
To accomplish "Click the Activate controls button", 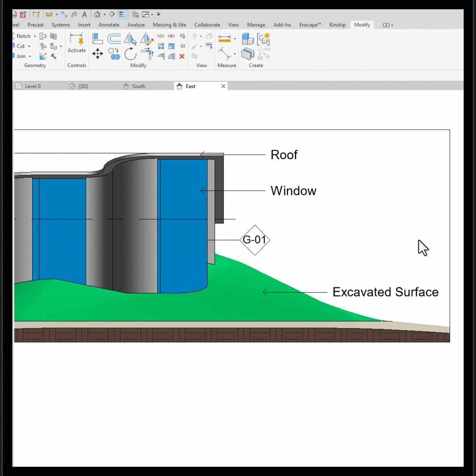I will point(77,43).
